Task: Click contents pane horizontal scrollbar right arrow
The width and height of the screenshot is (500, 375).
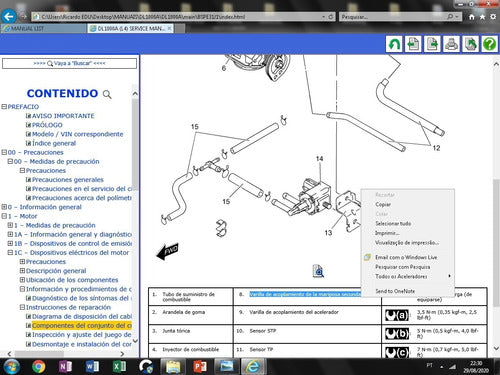Action: coord(122,354)
